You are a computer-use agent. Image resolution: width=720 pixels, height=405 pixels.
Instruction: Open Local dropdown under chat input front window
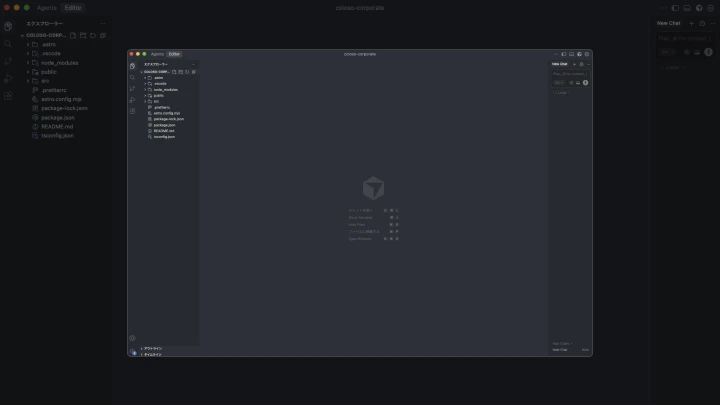coord(562,93)
